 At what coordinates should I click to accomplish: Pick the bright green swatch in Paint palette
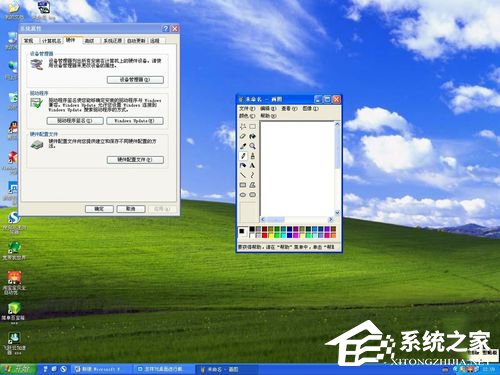pyautogui.click(x=277, y=235)
